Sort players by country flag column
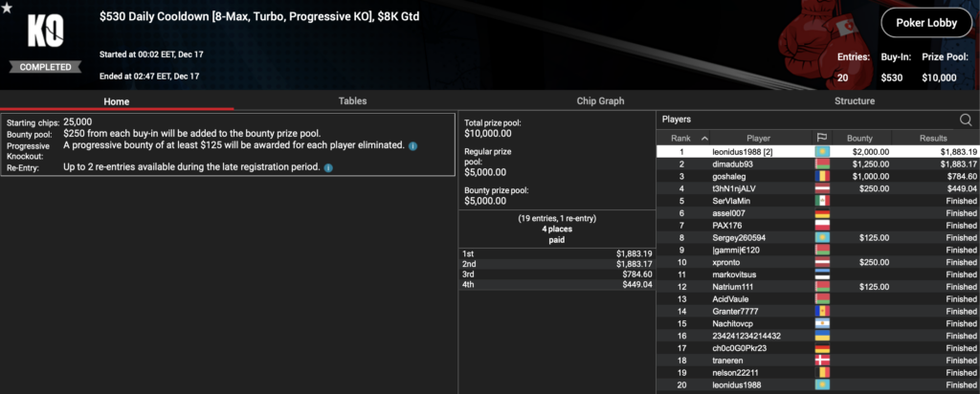980x394 pixels. (821, 138)
